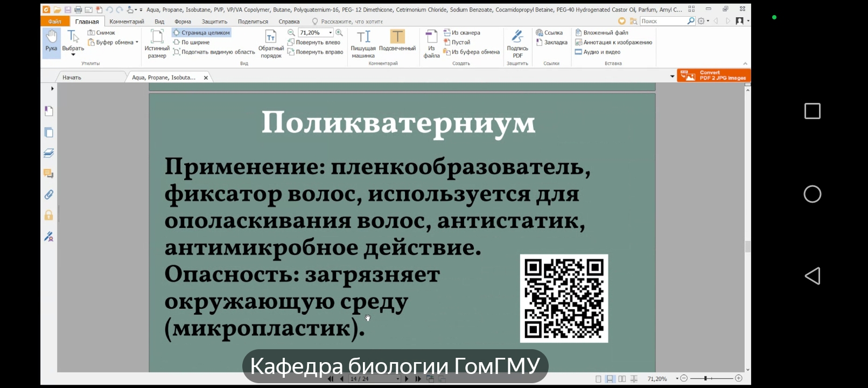
Task: Switch to the Вид tab
Action: (x=159, y=22)
